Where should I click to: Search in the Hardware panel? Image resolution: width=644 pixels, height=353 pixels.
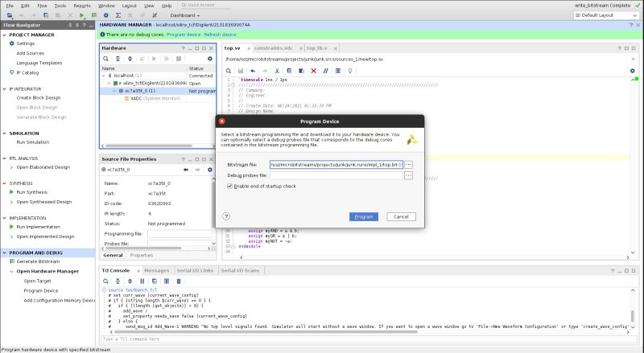(105, 59)
